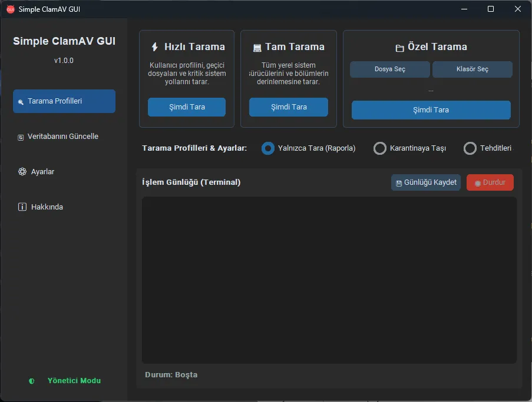This screenshot has height=402, width=532.
Task: Save the log with Günlüğü Kaydet
Action: coord(426,182)
